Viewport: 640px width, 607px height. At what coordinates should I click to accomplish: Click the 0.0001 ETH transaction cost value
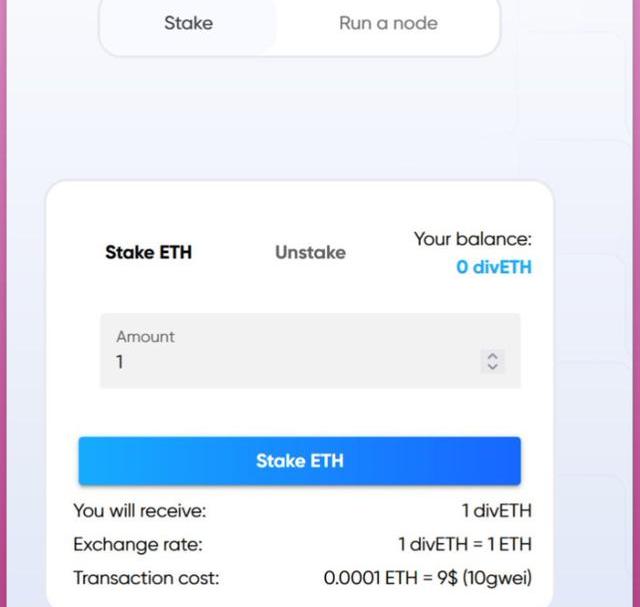click(370, 578)
